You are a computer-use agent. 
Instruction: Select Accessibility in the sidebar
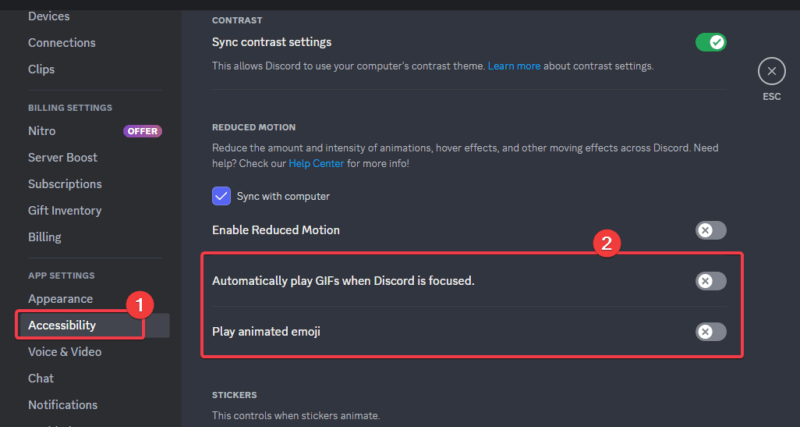62,325
